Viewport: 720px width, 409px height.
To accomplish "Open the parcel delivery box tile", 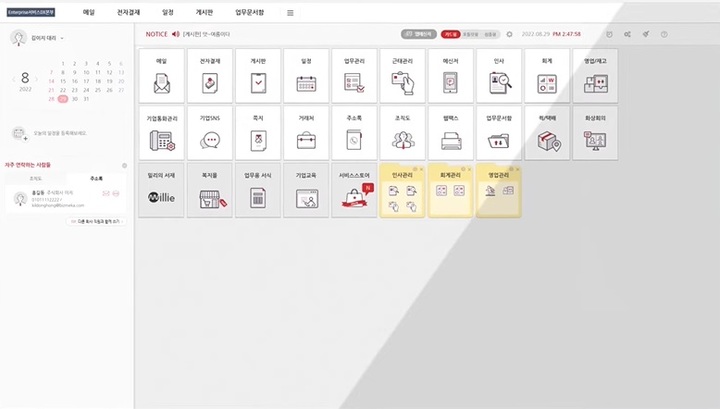I will point(547,133).
